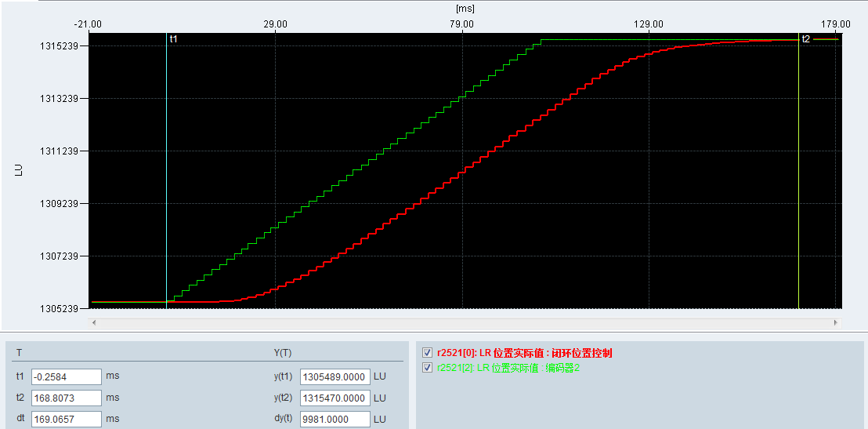This screenshot has width=868, height=429.
Task: Click the y(t2) value field
Action: click(335, 398)
